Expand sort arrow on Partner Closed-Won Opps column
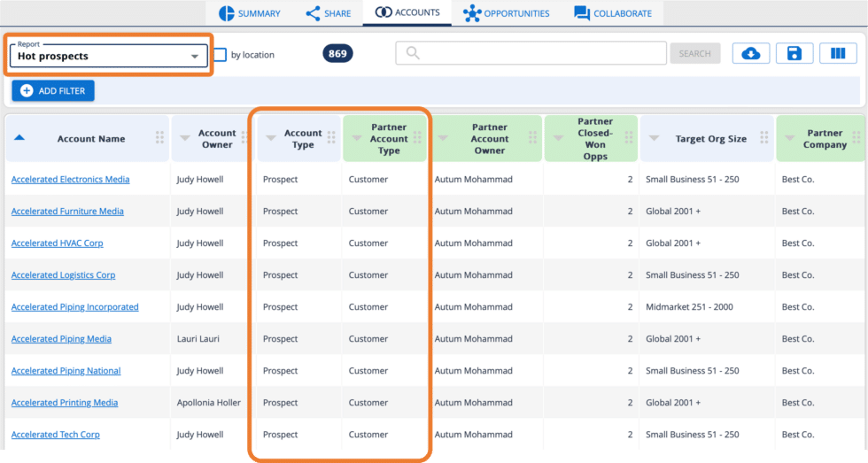This screenshot has width=868, height=463. (x=559, y=138)
